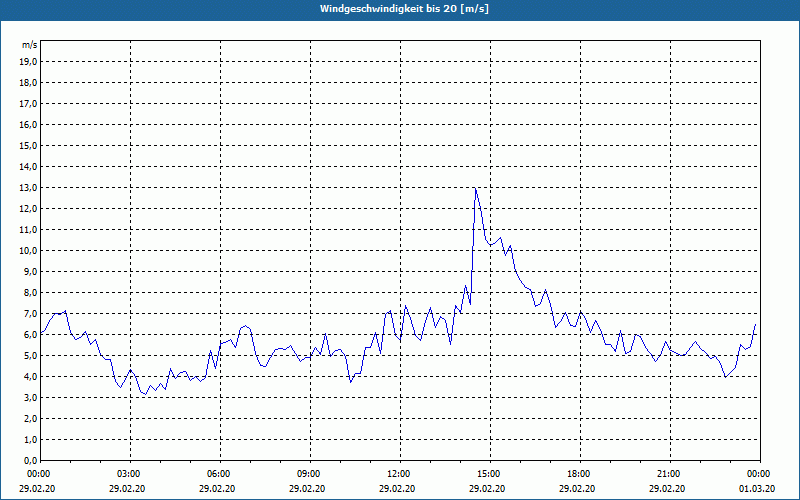Click the 13 m/s wind speed peak

coord(476,188)
